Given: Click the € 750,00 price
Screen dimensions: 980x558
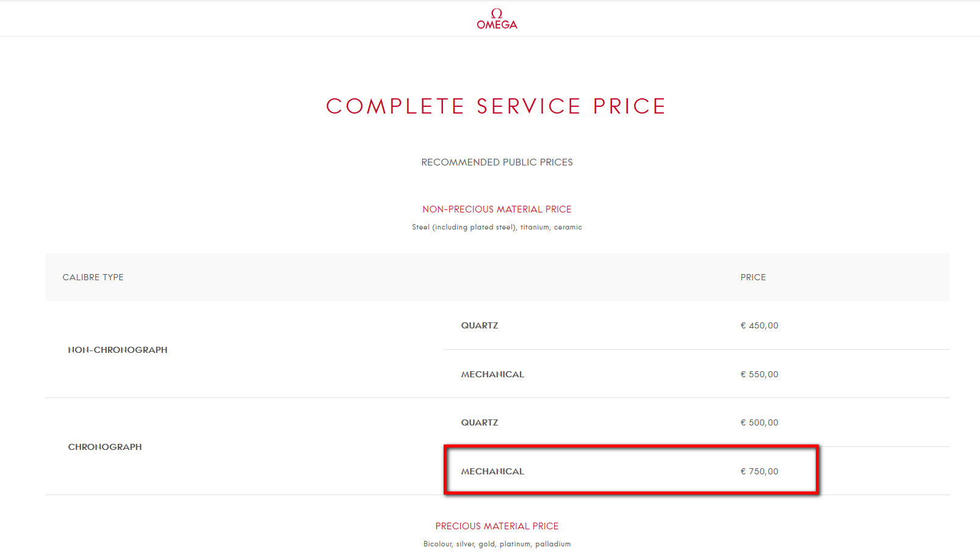Looking at the screenshot, I should pyautogui.click(x=759, y=471).
